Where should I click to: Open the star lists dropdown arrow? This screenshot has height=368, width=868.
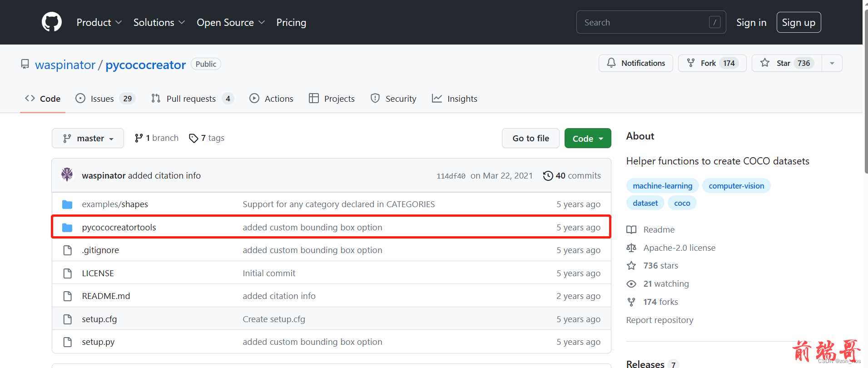tap(832, 63)
